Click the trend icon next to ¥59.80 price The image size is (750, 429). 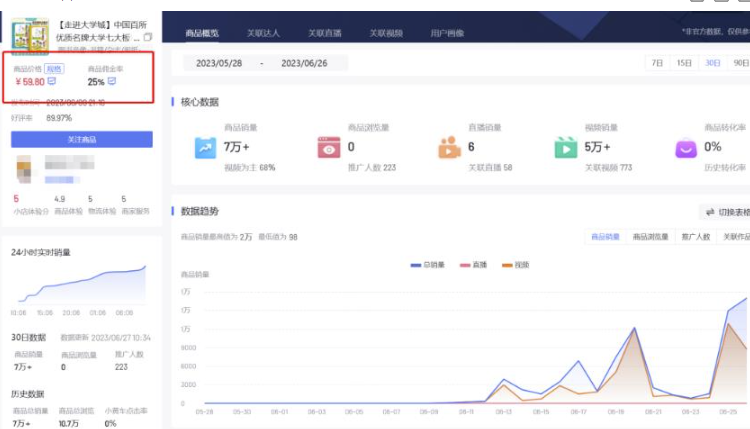point(52,82)
